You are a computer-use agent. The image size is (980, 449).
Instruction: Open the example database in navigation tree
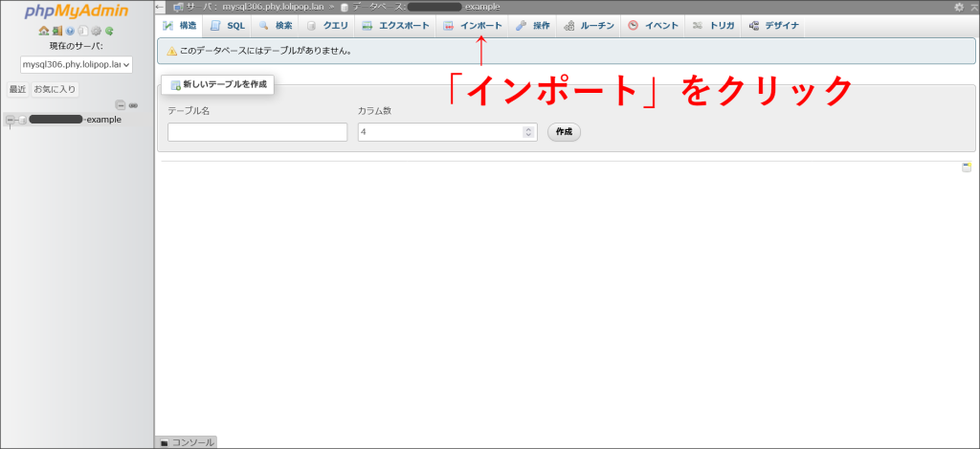point(75,120)
